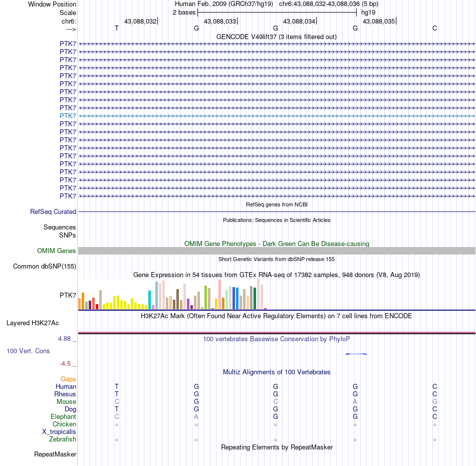Open the GTEx Gene Expression track title
The height and width of the screenshot is (466, 476).
[x=277, y=275]
